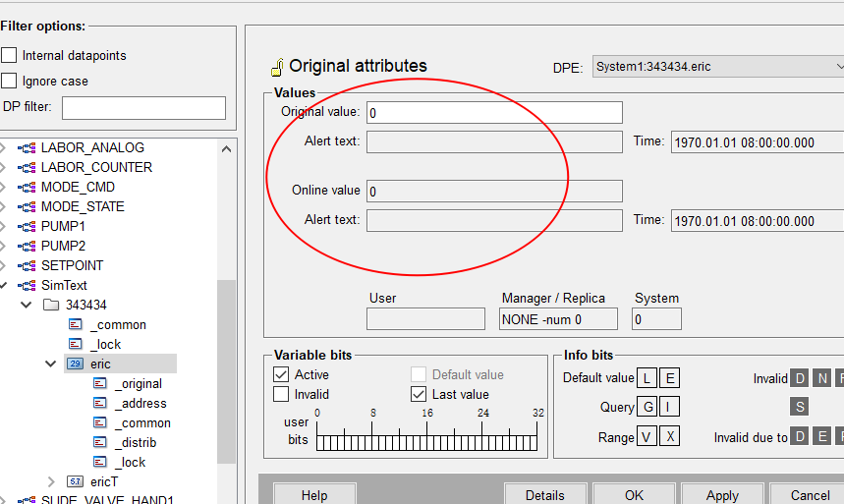Select the _distrib config in tree
This screenshot has height=504, width=844.
tap(136, 443)
